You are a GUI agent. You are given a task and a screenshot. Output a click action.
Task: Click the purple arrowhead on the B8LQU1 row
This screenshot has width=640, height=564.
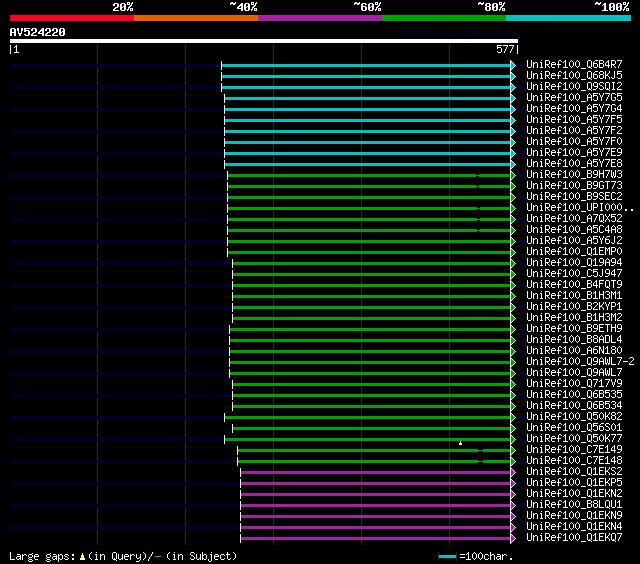pyautogui.click(x=513, y=506)
